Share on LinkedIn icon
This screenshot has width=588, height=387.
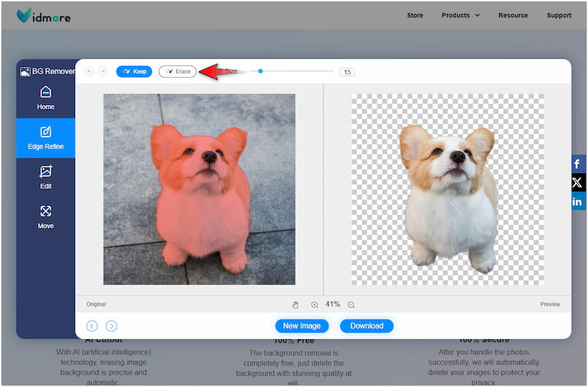(577, 201)
